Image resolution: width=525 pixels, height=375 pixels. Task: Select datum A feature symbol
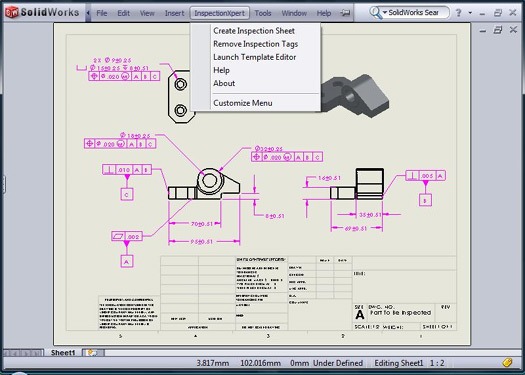point(127,261)
